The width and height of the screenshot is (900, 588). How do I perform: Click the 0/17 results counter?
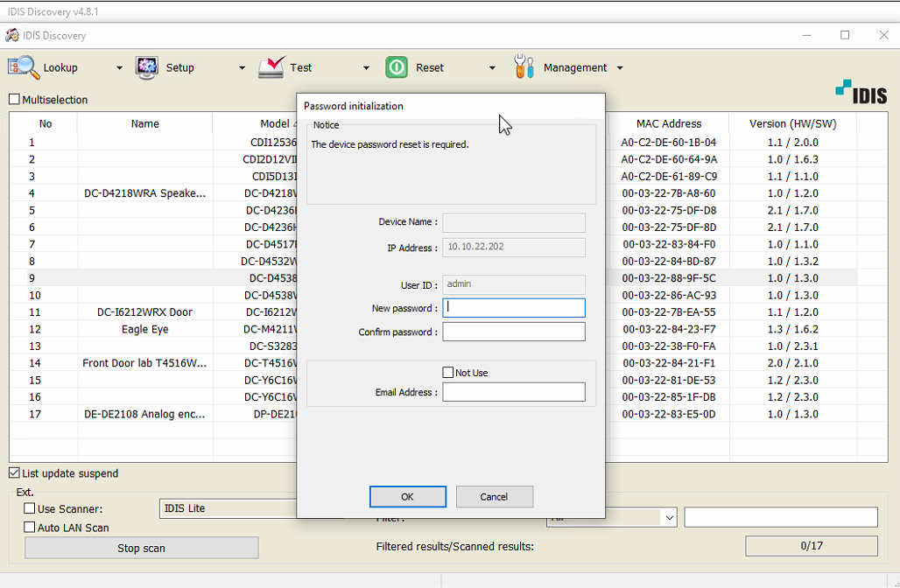click(x=811, y=545)
